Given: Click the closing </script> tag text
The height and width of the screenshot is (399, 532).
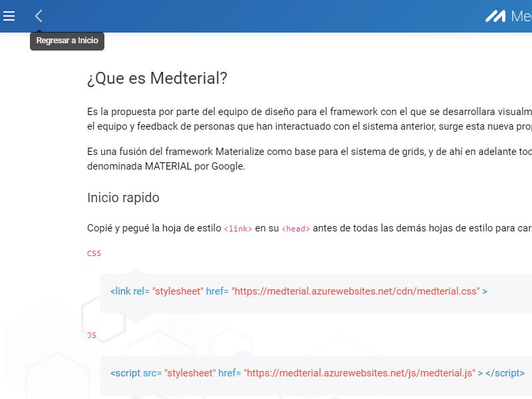Looking at the screenshot, I should [505, 373].
